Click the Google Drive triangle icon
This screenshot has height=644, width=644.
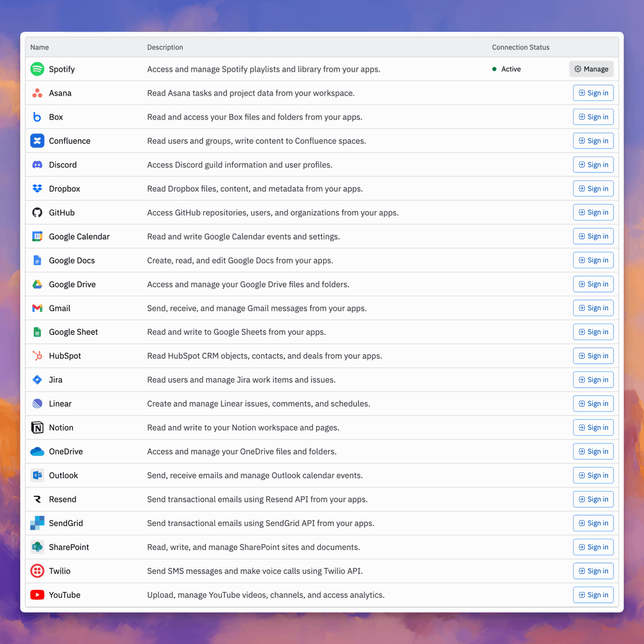pyautogui.click(x=37, y=284)
